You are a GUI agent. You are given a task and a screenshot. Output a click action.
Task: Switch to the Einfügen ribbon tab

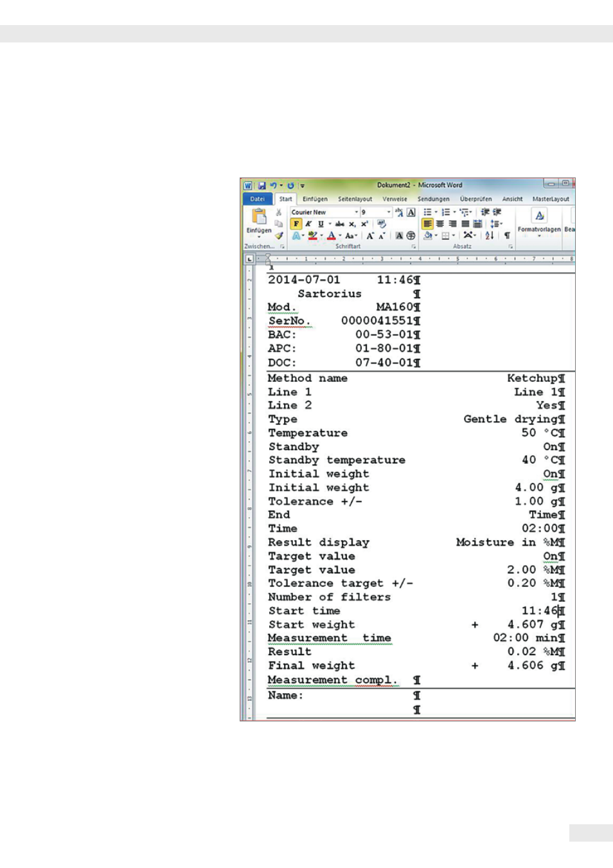coord(315,199)
